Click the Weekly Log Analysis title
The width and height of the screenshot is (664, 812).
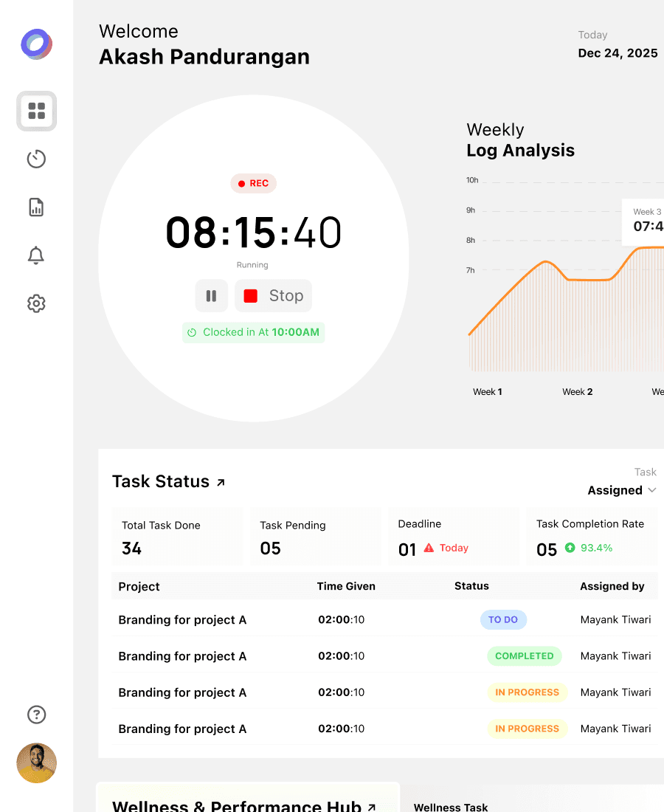(521, 140)
